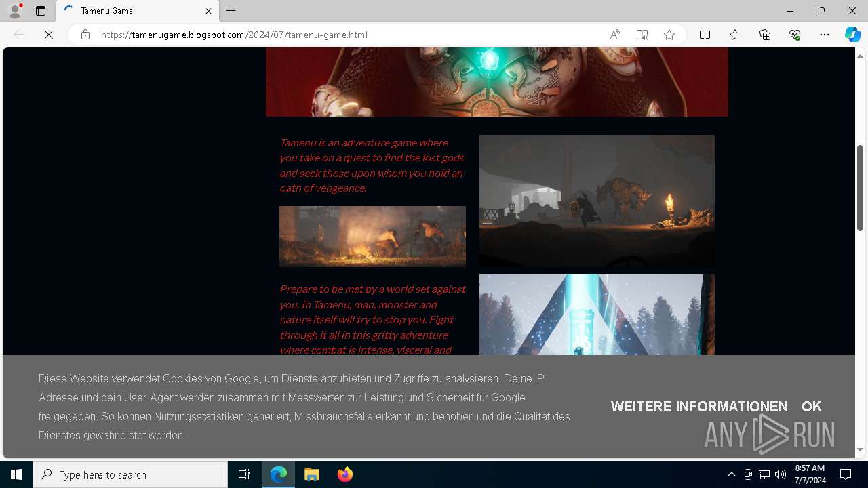Click scrollbar down arrow
The width and height of the screenshot is (868, 488).
click(x=861, y=449)
